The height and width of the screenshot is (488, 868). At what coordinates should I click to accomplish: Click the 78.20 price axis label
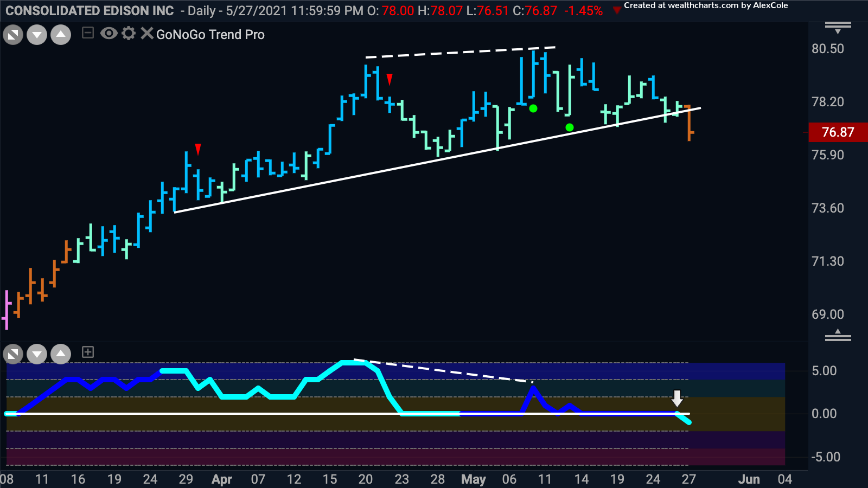tap(828, 102)
